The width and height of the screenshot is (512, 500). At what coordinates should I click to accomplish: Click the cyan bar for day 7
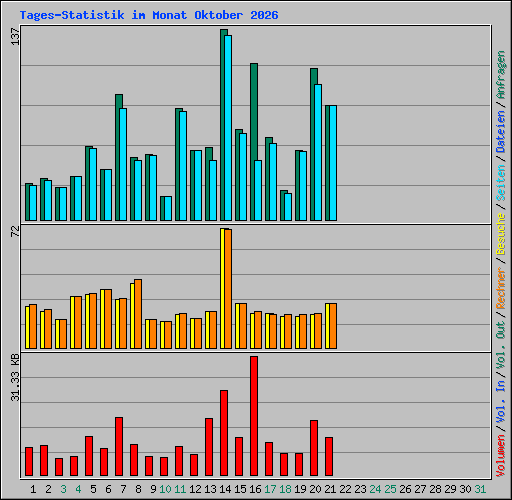123,165
